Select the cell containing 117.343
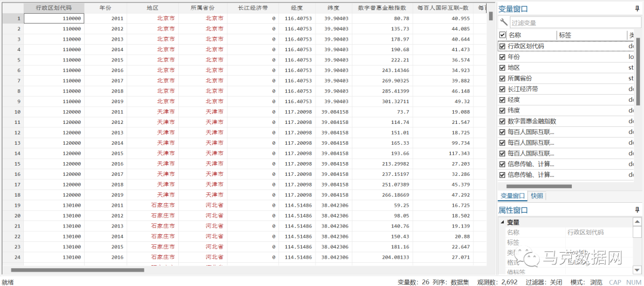Viewport: 644px width, 286px height. click(442, 154)
